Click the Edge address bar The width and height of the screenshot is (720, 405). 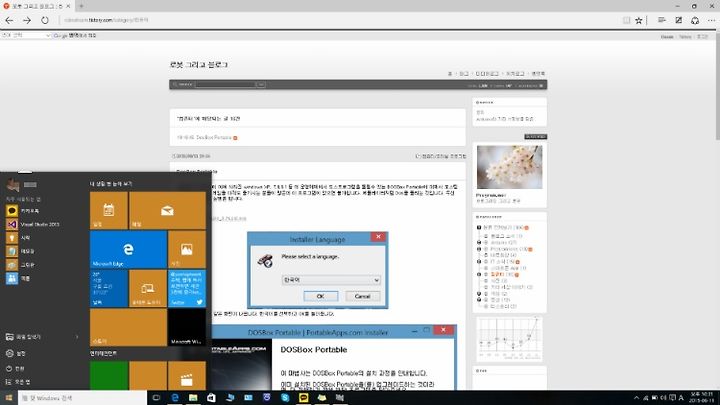point(340,20)
